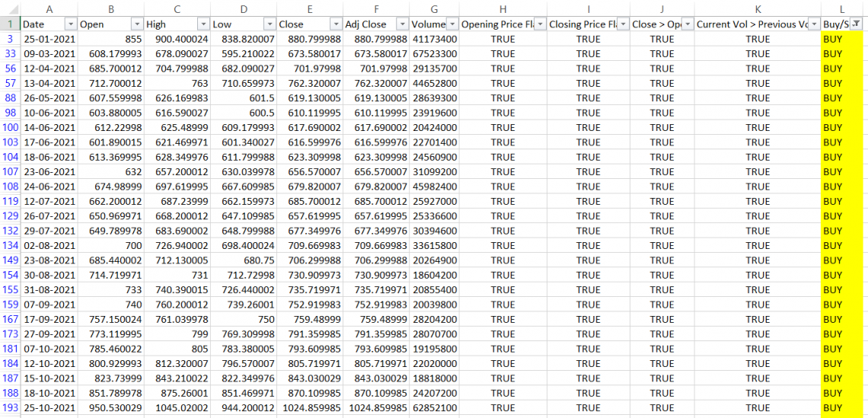Open the Closing Price Flag filter dropdown
The width and height of the screenshot is (868, 418).
click(623, 24)
